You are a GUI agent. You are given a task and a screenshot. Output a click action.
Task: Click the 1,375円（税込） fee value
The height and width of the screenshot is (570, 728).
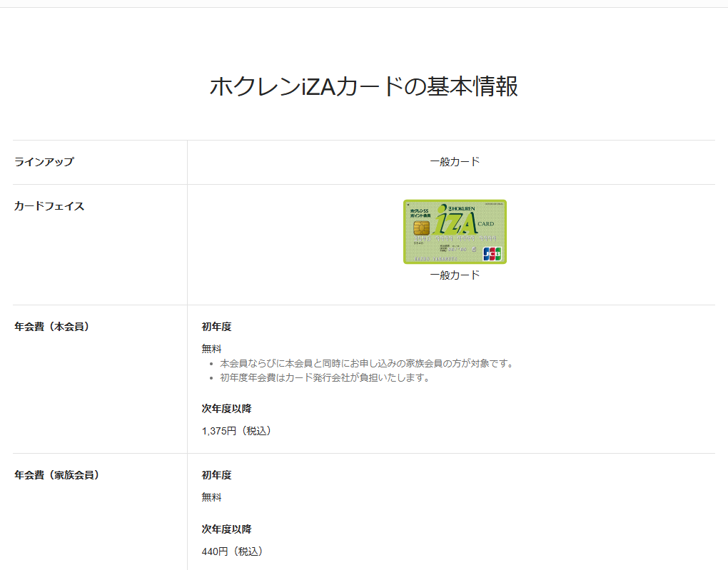pyautogui.click(x=238, y=431)
